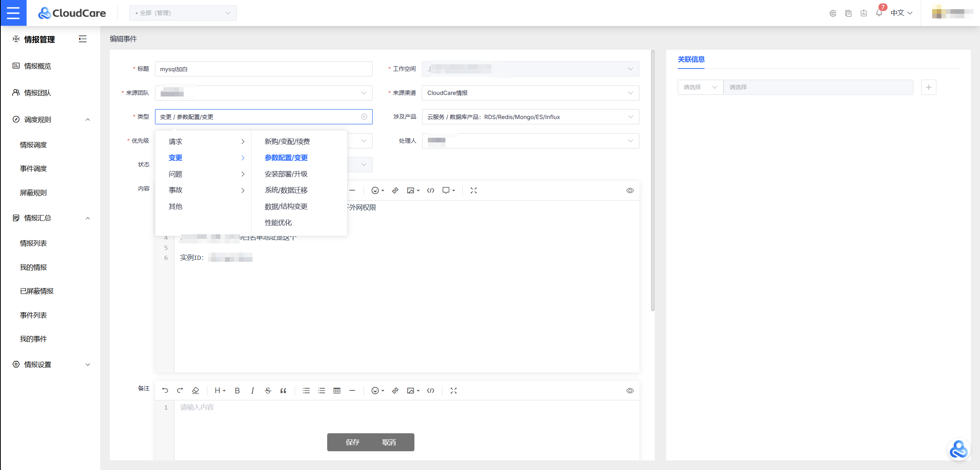Select 其他 in type cascader
This screenshot has width=980, height=470.
(x=203, y=207)
